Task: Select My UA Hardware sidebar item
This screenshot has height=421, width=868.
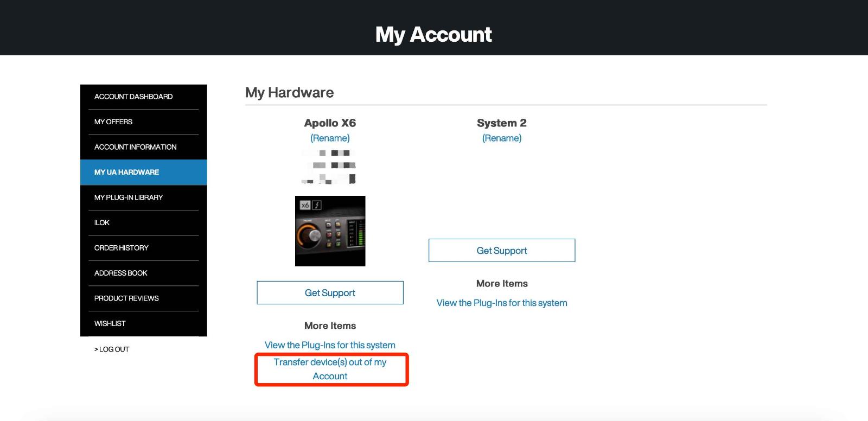Action: point(126,173)
